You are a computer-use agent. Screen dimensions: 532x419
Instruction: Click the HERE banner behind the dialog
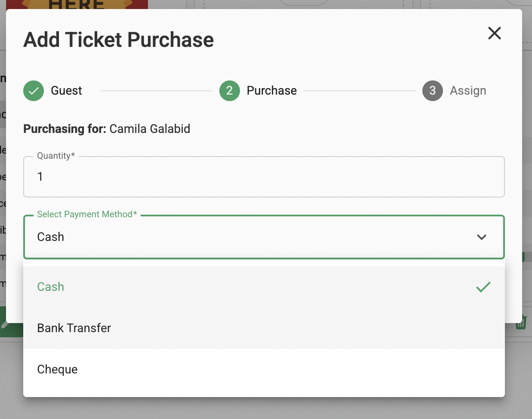coord(77,4)
